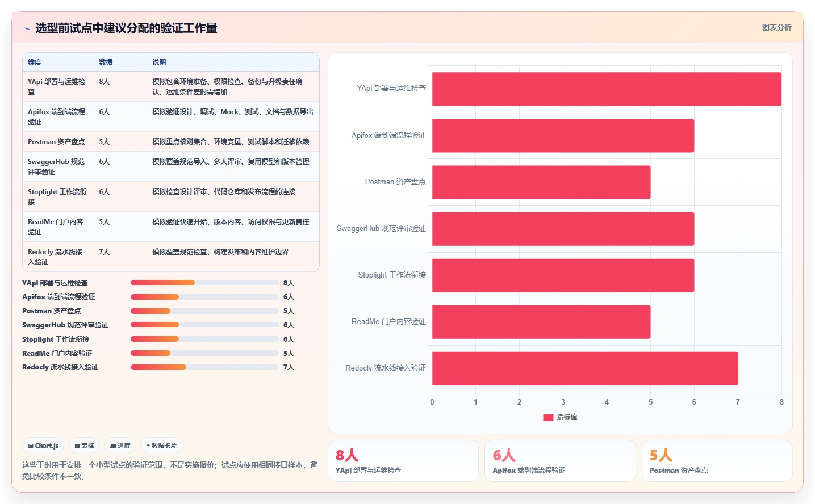Image resolution: width=815 pixels, height=504 pixels.
Task: Click the Redocly 流水线接入验证 cell in the table
Action: (57, 257)
